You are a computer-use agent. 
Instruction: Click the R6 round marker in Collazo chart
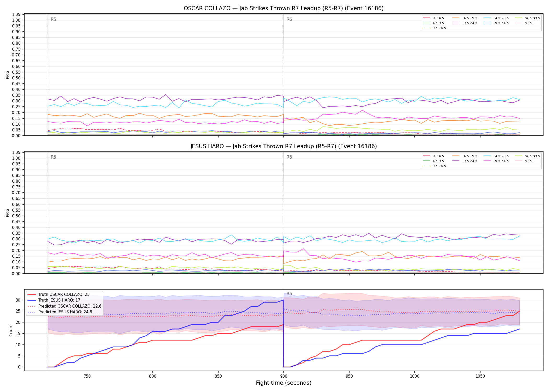coord(289,19)
